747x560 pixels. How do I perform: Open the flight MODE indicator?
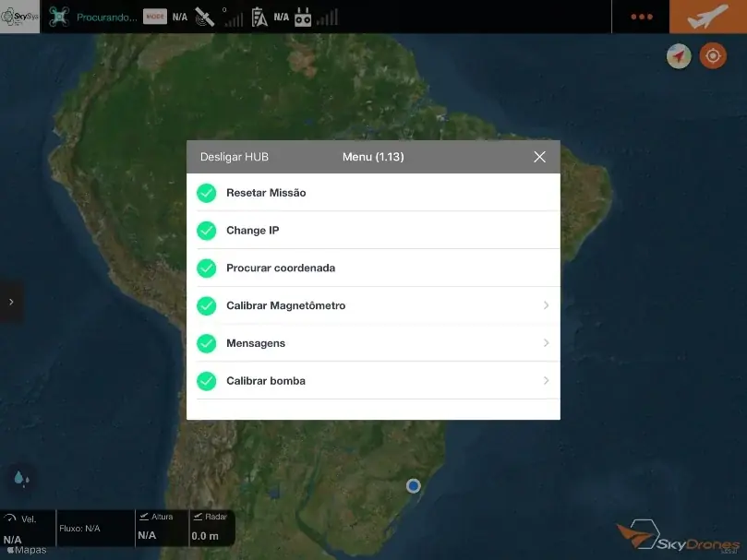pos(155,17)
